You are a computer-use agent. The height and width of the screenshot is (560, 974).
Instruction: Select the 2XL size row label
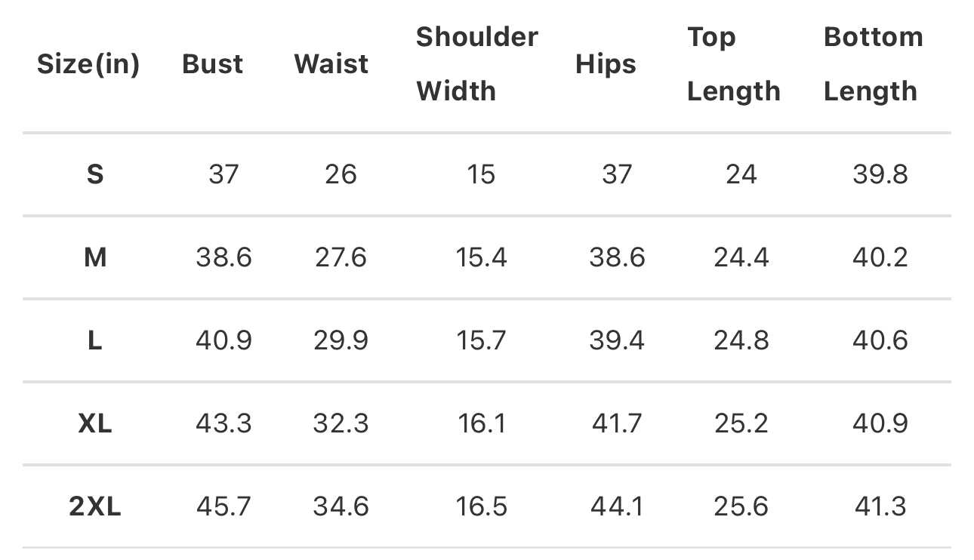click(95, 506)
